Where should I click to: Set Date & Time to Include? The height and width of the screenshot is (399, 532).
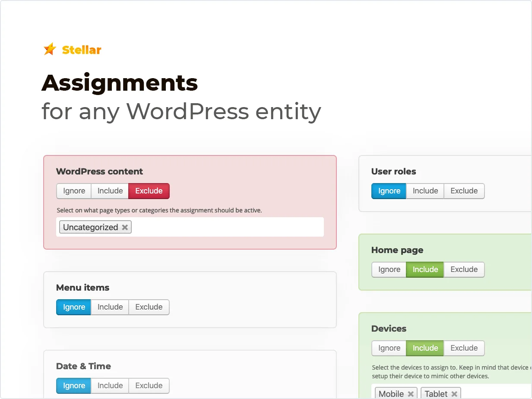click(x=110, y=386)
